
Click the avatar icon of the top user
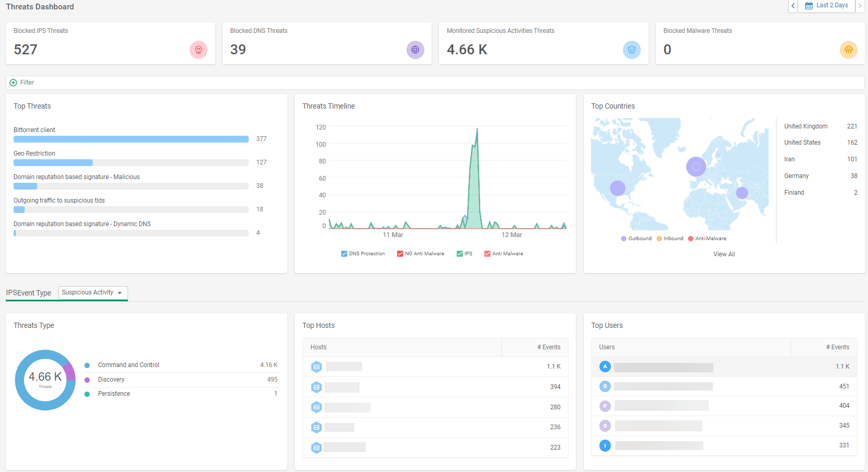coord(605,367)
